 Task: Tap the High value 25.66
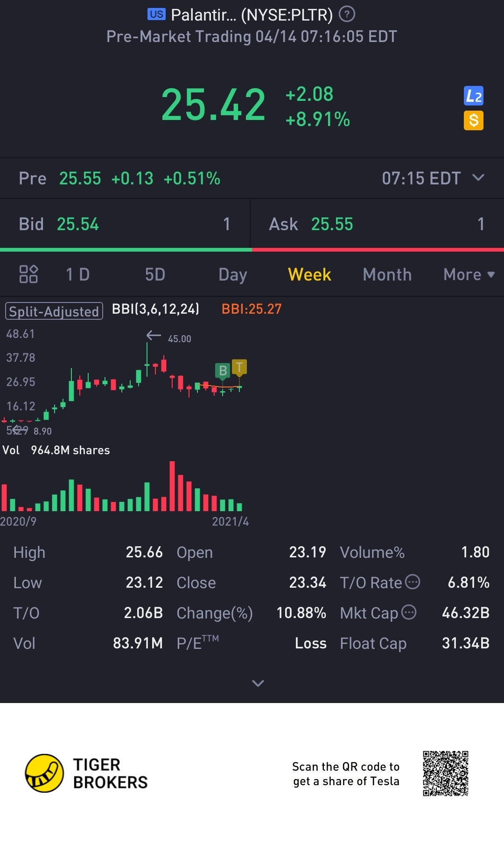click(x=144, y=552)
